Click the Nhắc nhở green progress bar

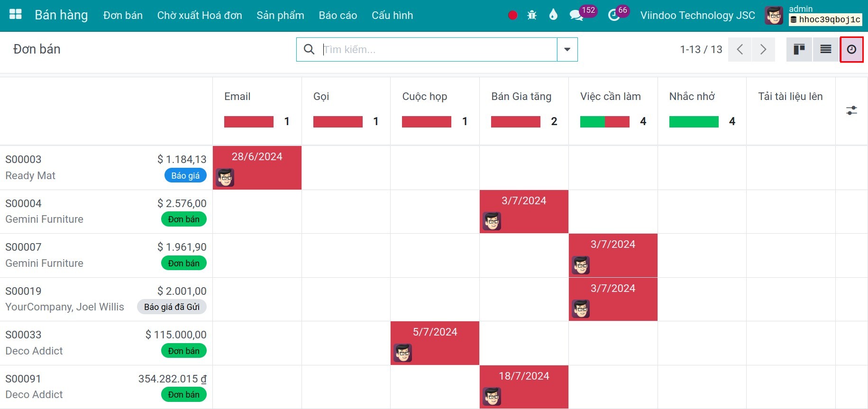(694, 122)
